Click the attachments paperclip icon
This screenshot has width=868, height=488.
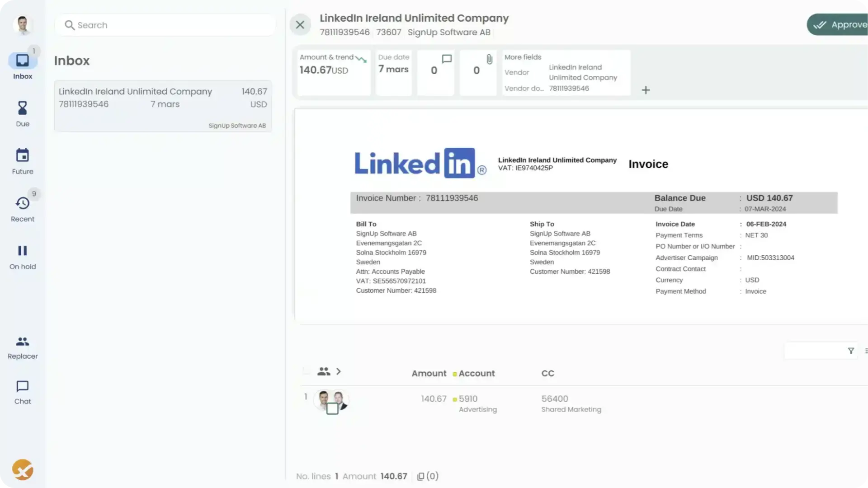(x=489, y=59)
